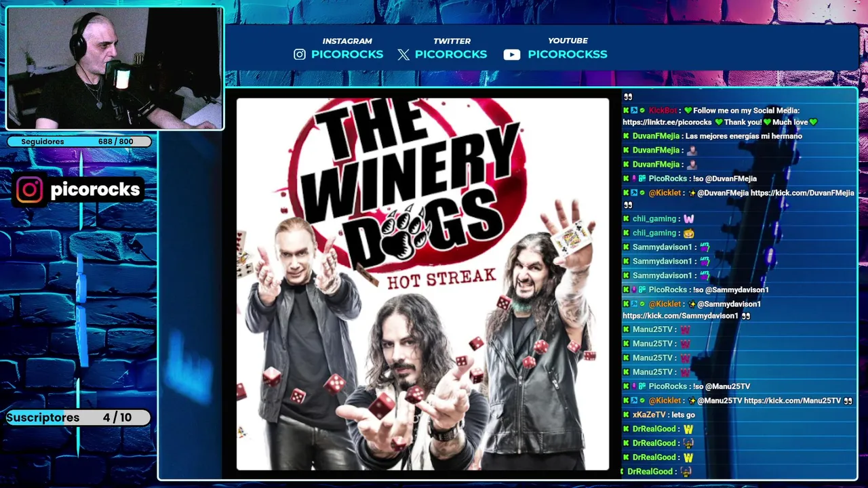868x488 pixels.
Task: Click the 'YOUTUBE' heading label
Action: coord(568,41)
